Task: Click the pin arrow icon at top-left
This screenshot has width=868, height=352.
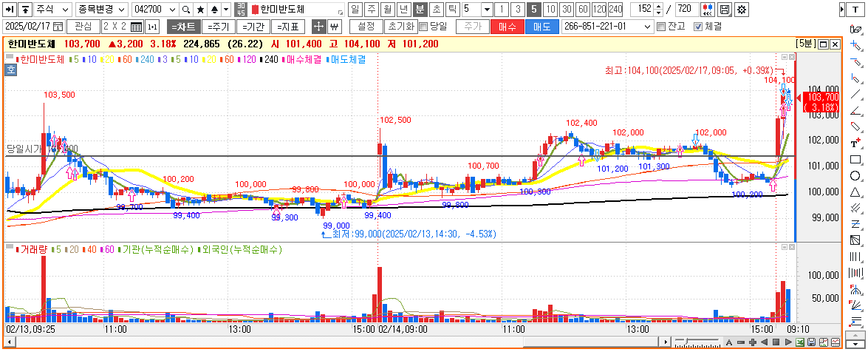Action: (9, 10)
